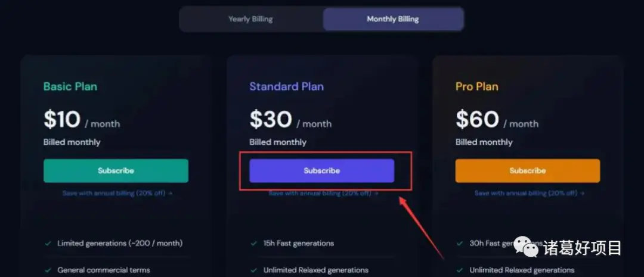This screenshot has height=277, width=644.
Task: Open annual billing discount link under Pro Plan
Action: 530,193
